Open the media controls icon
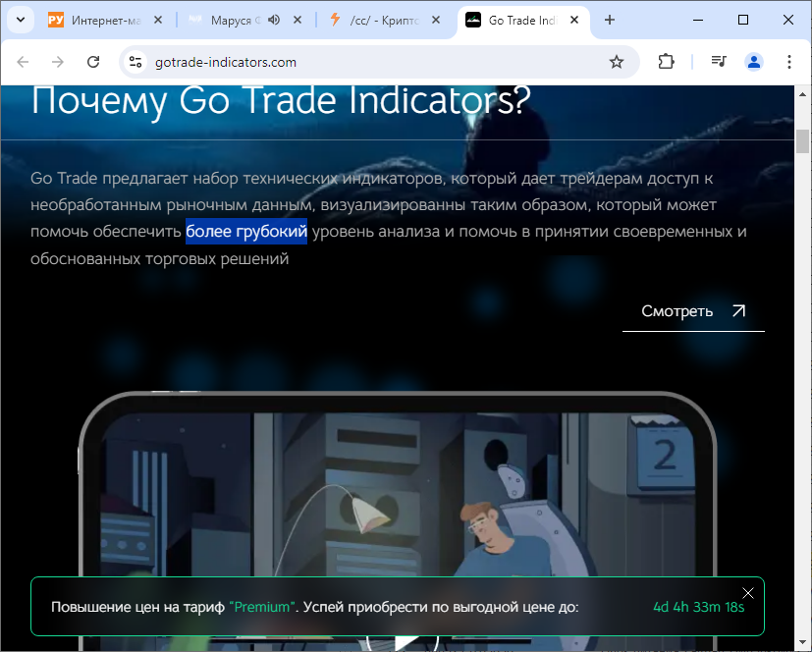The width and height of the screenshot is (812, 652). [719, 62]
